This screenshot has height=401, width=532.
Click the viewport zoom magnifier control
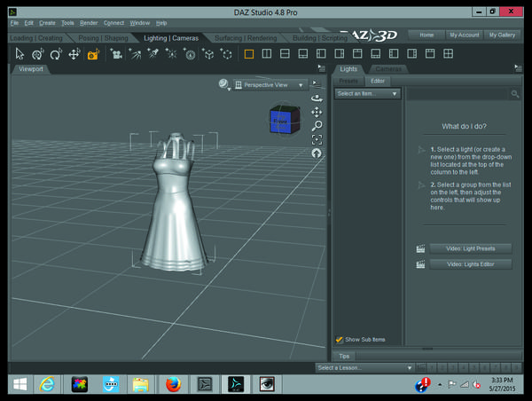click(x=317, y=126)
